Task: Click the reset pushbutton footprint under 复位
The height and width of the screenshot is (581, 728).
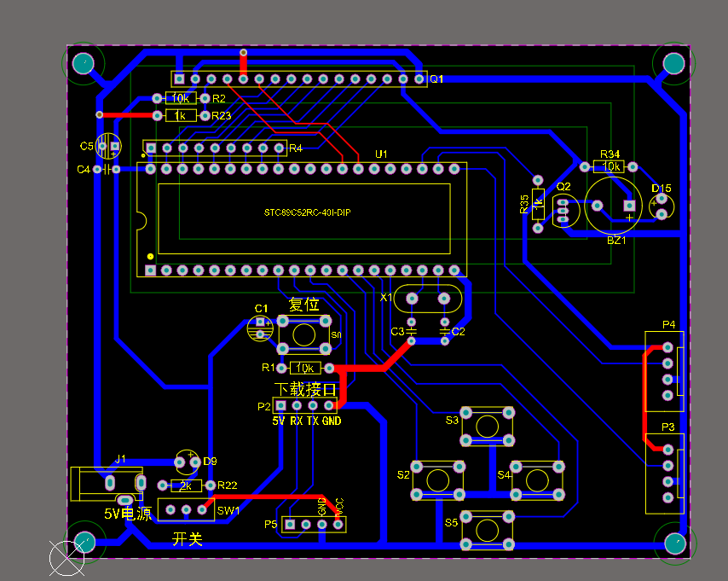Action: click(x=304, y=334)
